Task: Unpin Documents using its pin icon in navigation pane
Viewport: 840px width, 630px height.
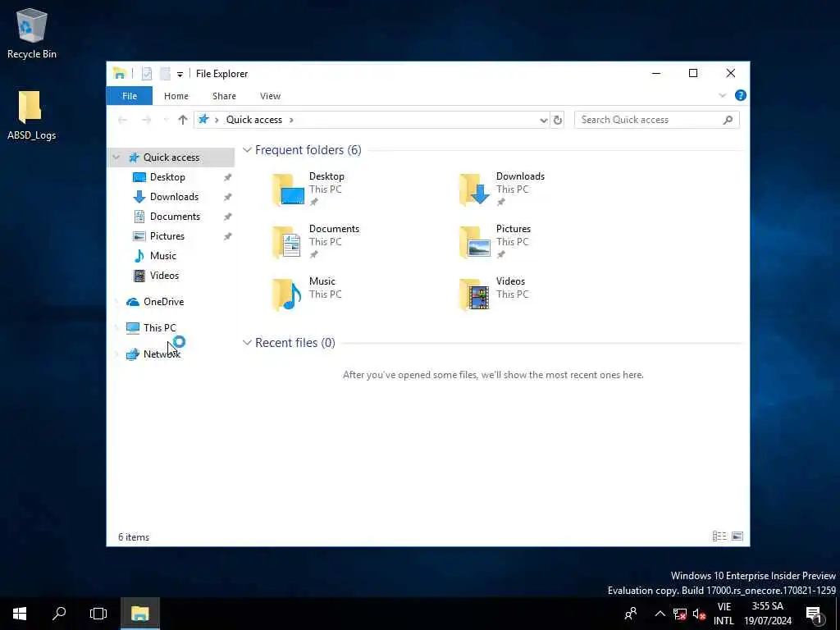Action: (228, 217)
